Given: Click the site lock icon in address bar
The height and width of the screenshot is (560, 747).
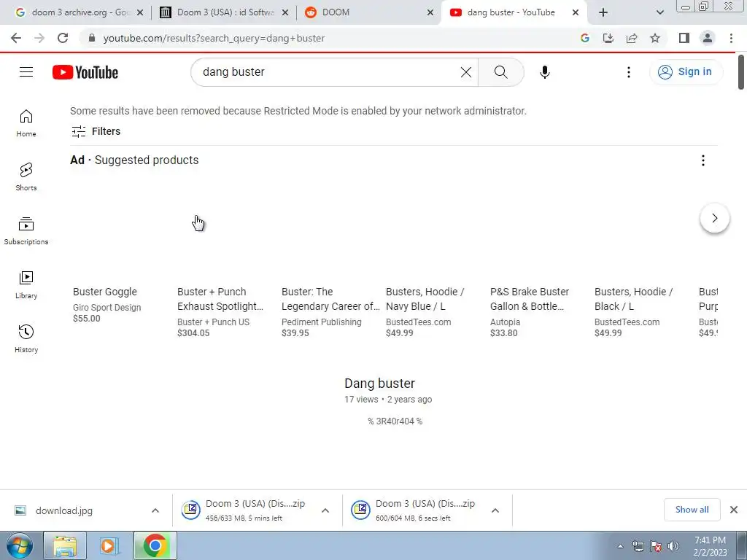Looking at the screenshot, I should coord(92,38).
